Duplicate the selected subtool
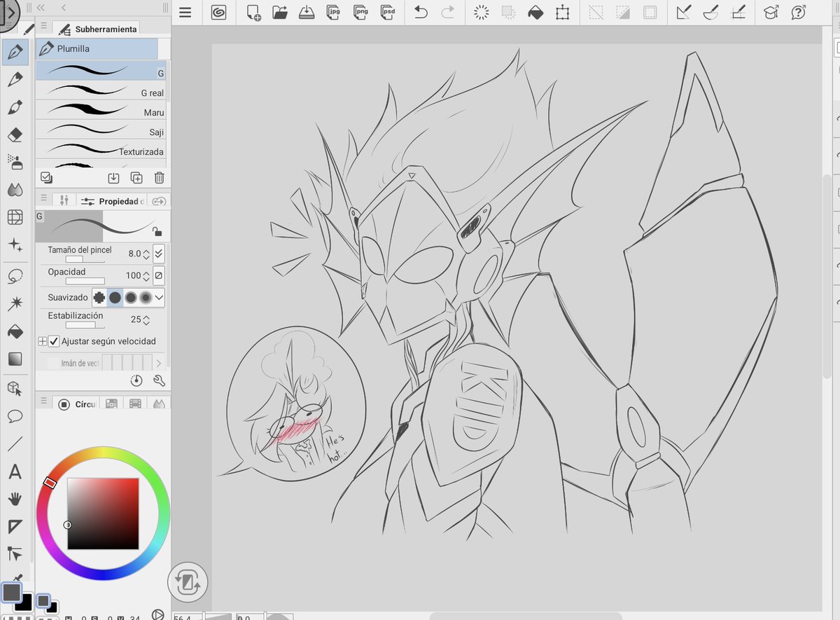The image size is (840, 620). click(x=136, y=178)
